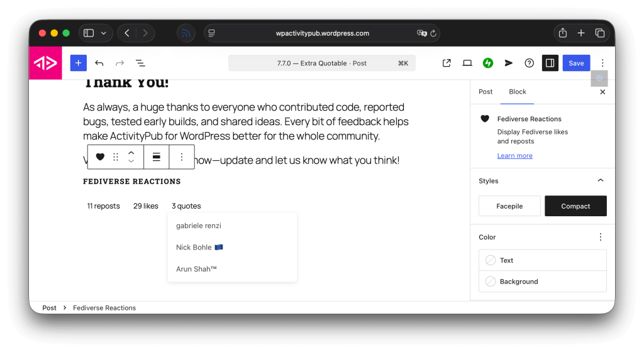Open the Jetpack lightning bolt panel
Viewport: 644px width, 352px height.
(488, 63)
